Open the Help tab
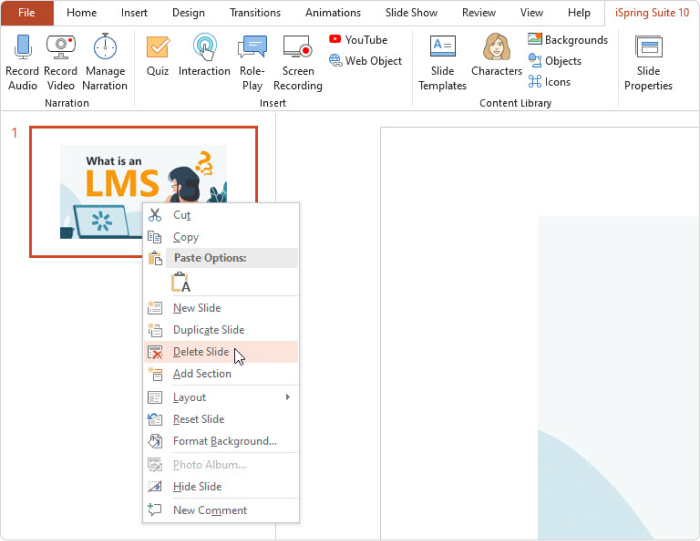The image size is (700, 541). pyautogui.click(x=579, y=12)
